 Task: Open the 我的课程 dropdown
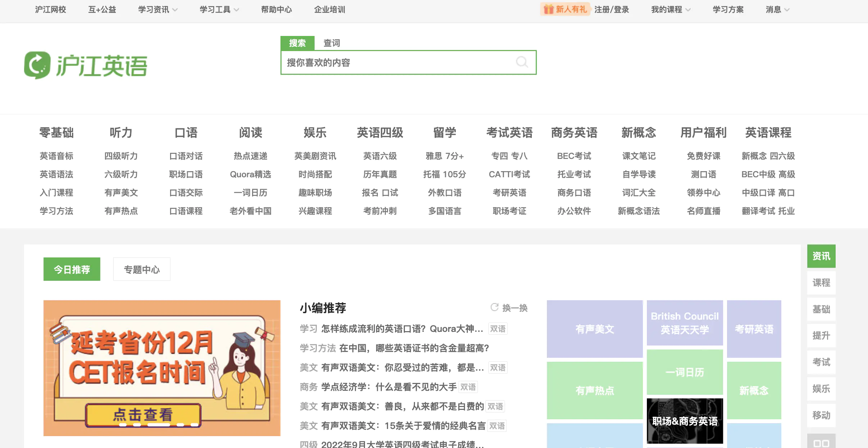[671, 10]
